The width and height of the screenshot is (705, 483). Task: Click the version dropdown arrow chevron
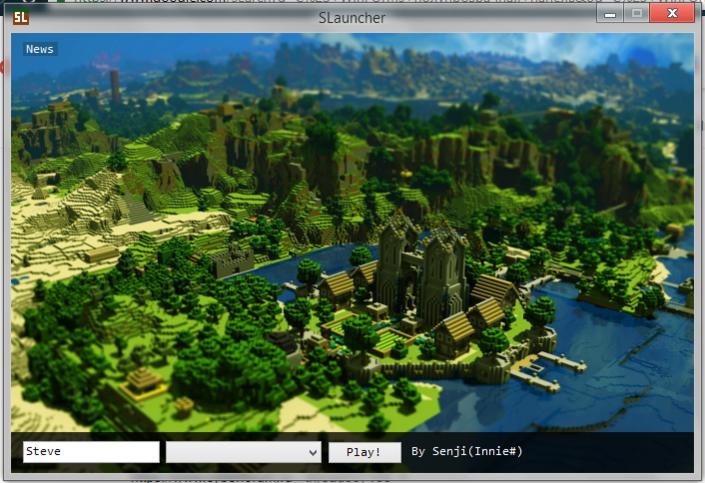tap(313, 452)
